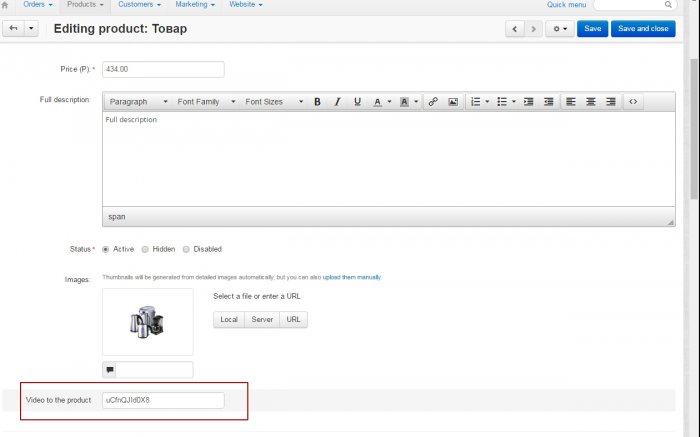This screenshot has height=437, width=700.
Task: Open background color picker arrow
Action: 416,102
